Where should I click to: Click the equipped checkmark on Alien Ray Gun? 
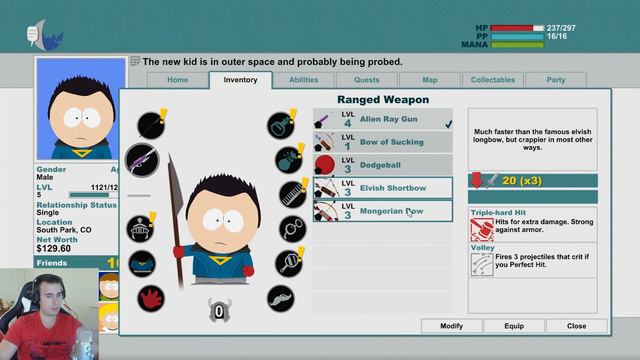(448, 124)
